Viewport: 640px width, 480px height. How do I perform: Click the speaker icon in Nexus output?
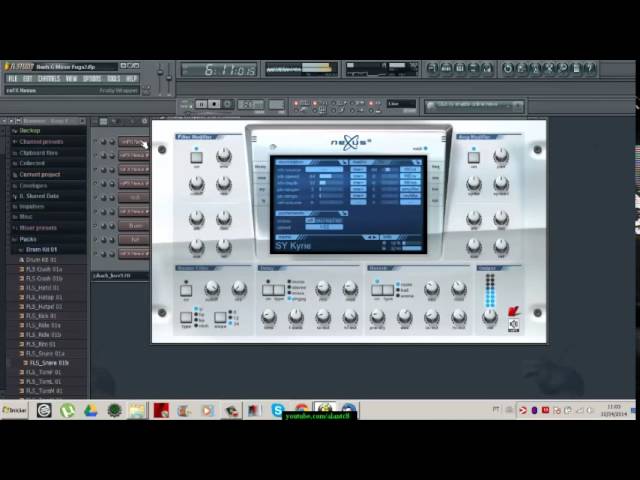click(x=513, y=325)
